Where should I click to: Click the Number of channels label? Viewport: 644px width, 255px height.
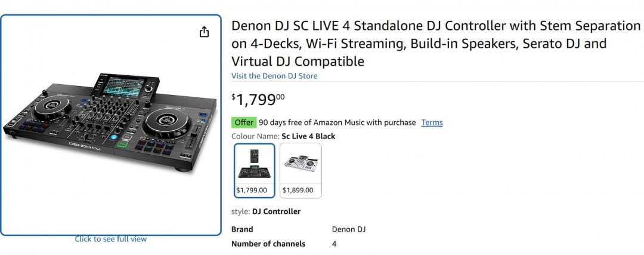point(268,244)
